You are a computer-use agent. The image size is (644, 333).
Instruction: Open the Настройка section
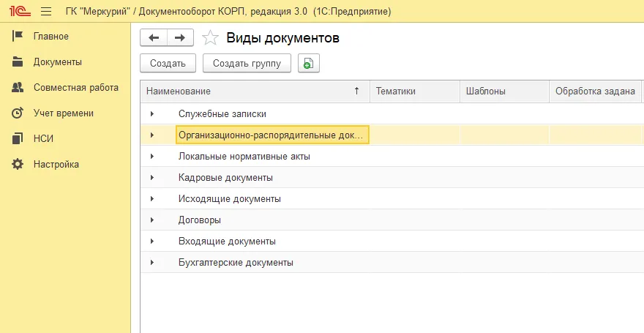tap(56, 164)
